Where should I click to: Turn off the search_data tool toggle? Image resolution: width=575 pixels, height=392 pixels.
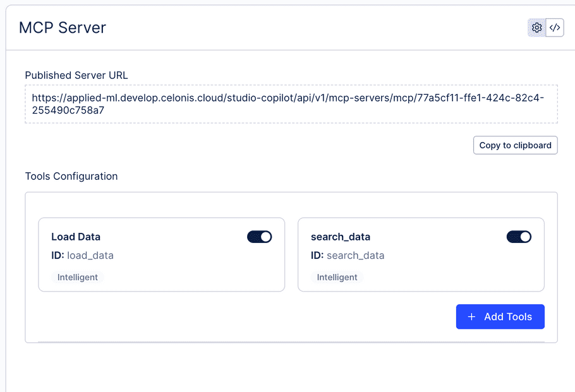tap(519, 237)
